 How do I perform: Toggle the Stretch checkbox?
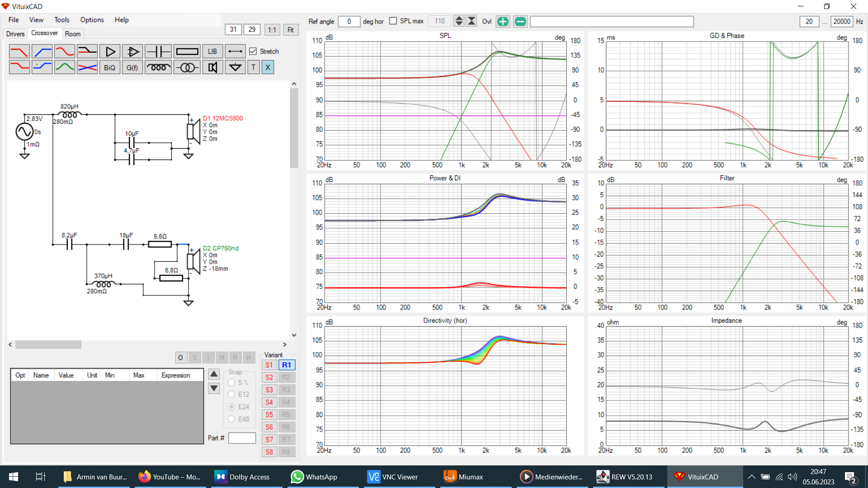pyautogui.click(x=253, y=52)
